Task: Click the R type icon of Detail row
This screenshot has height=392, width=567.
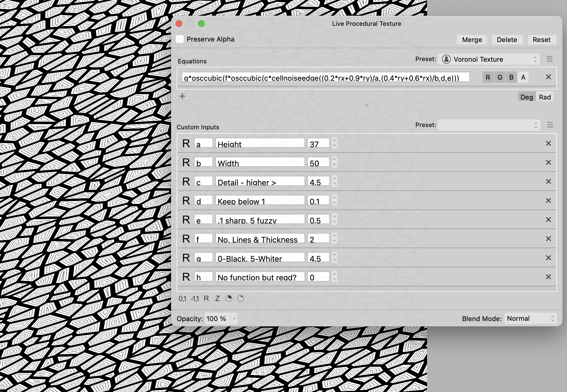Action: pos(186,181)
